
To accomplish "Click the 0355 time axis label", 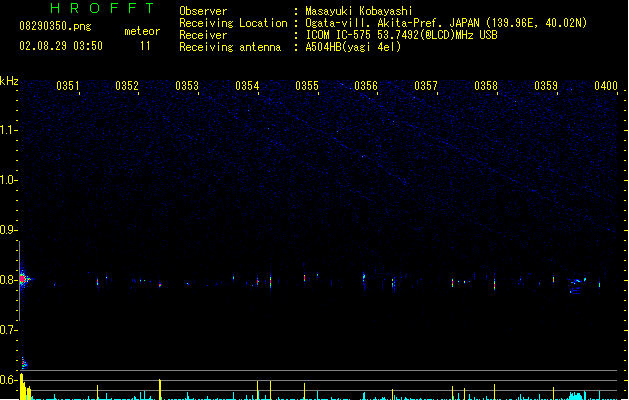I will (307, 86).
